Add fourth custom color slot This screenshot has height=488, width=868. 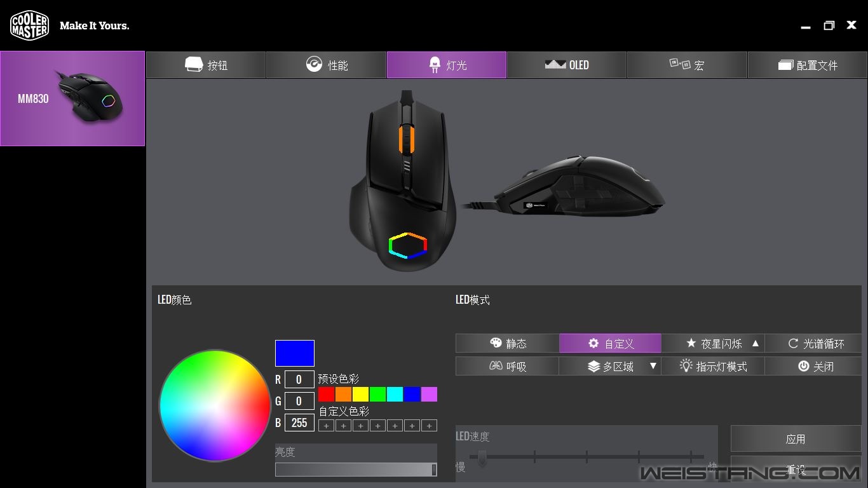[377, 426]
